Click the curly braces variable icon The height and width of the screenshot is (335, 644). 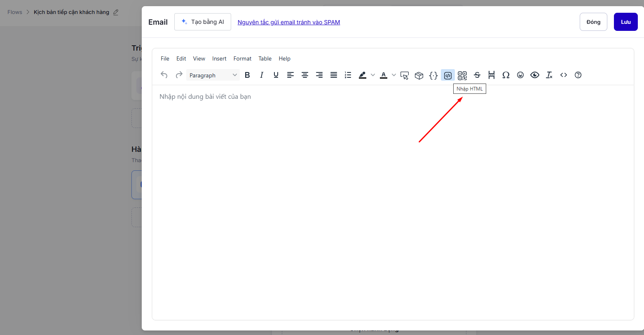[x=433, y=75]
